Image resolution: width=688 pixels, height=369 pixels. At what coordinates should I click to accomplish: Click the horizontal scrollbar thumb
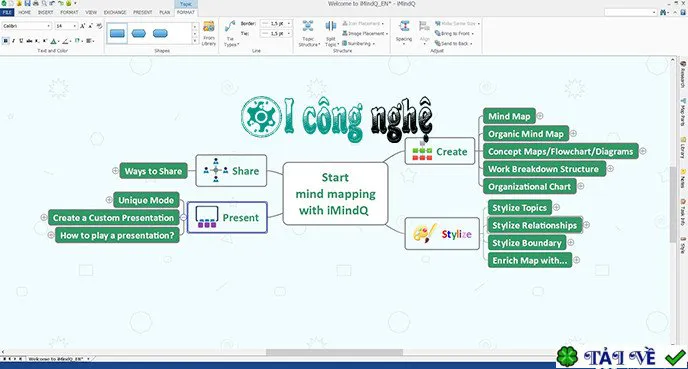334,352
